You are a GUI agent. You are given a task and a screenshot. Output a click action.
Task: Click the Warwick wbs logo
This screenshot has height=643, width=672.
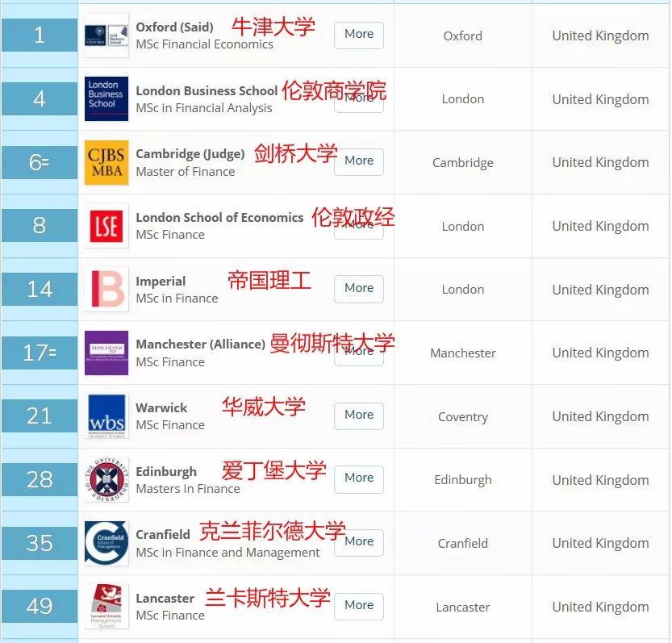pyautogui.click(x=106, y=416)
